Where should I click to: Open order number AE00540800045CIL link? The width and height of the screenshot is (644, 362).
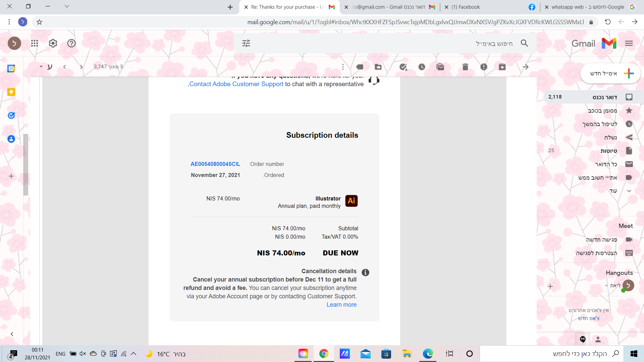[215, 164]
